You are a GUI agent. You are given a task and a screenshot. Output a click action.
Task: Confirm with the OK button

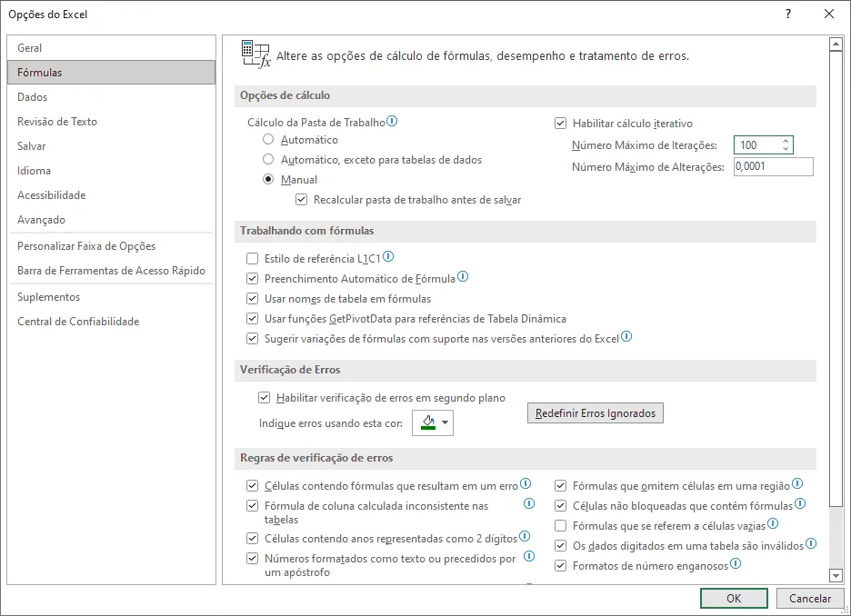pos(734,598)
